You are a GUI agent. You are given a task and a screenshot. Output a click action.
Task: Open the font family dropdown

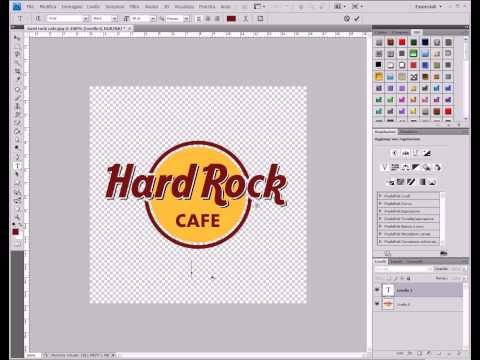(85, 19)
